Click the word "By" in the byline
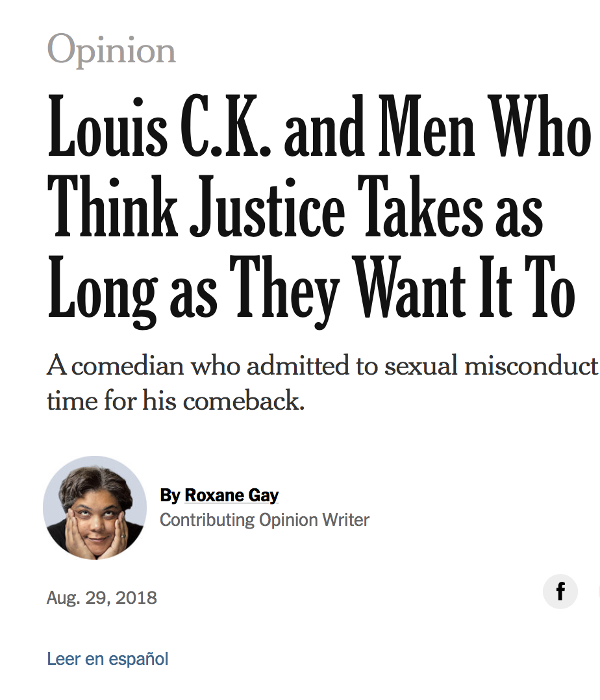The width and height of the screenshot is (600, 700). (170, 495)
